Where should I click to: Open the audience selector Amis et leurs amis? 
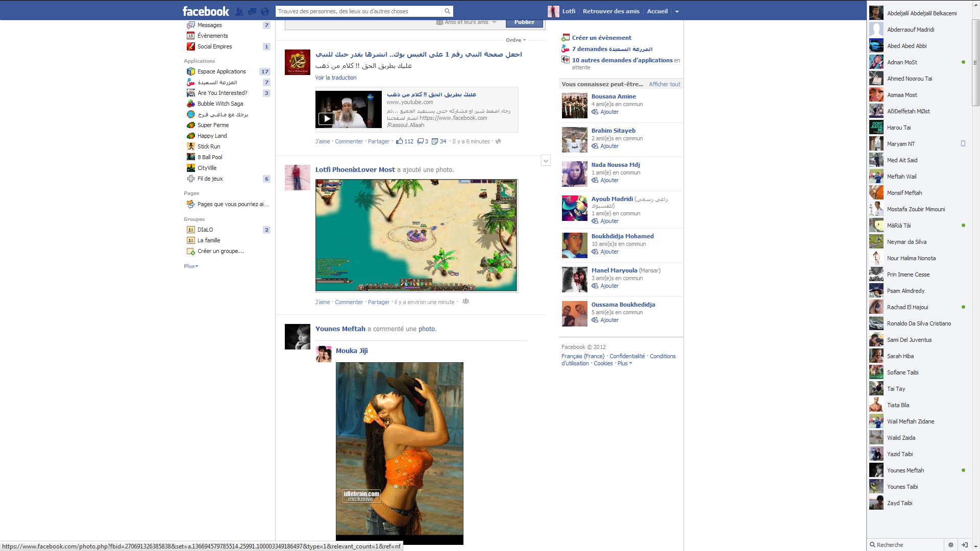pyautogui.click(x=467, y=22)
